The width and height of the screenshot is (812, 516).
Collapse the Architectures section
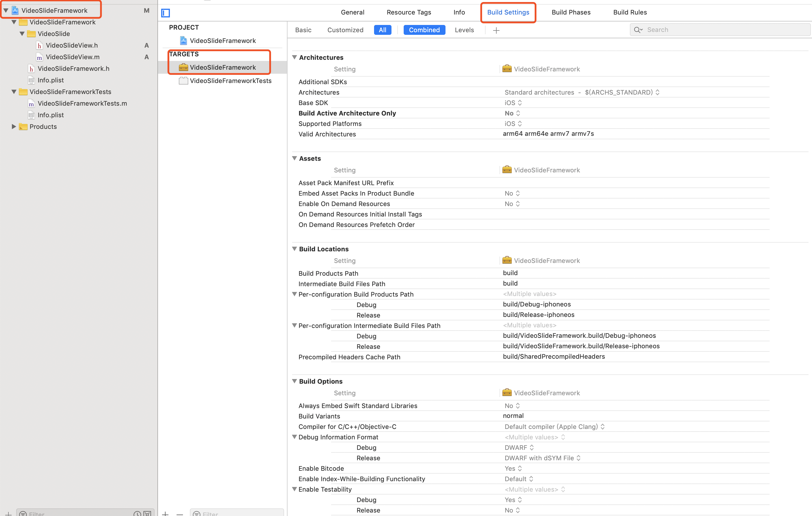294,57
